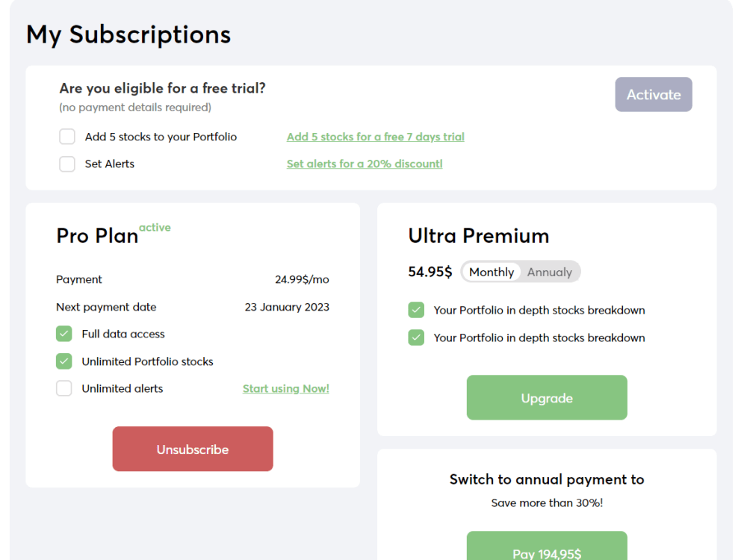Open 'Set alerts for a 20% discount!' link
This screenshot has width=747, height=560.
tap(365, 164)
